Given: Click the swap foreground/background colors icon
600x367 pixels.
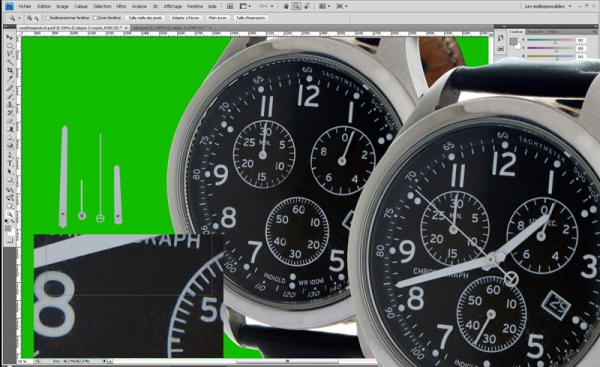Looking at the screenshot, I should tap(12, 221).
